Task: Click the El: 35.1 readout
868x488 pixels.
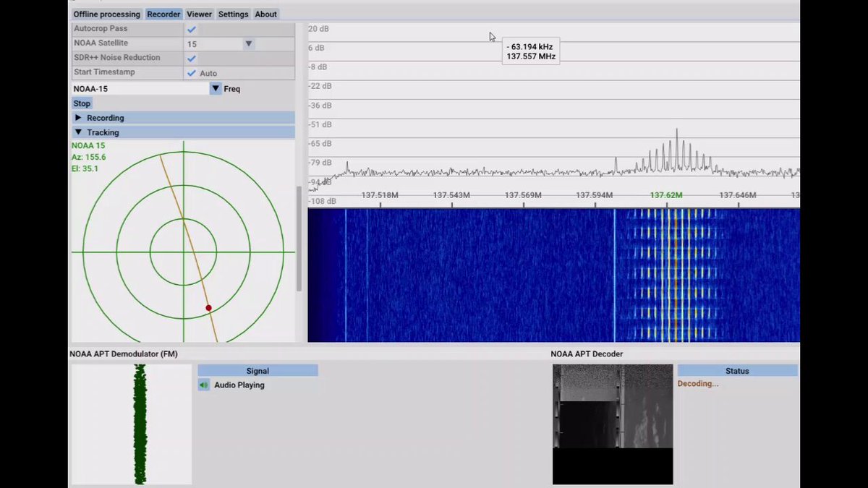Action: (x=85, y=168)
